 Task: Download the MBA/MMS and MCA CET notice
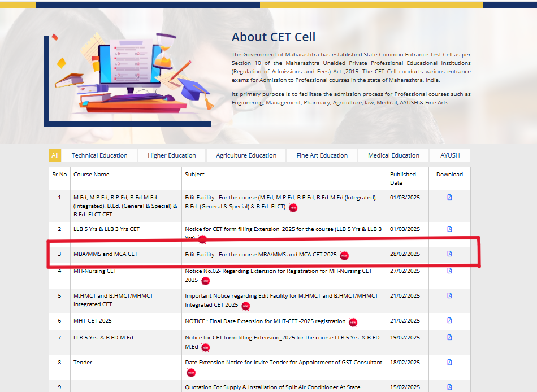[449, 254]
